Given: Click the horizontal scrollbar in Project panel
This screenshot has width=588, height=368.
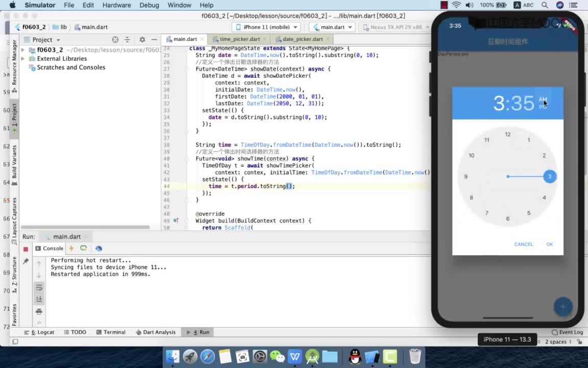Looking at the screenshot, I should pos(86,227).
